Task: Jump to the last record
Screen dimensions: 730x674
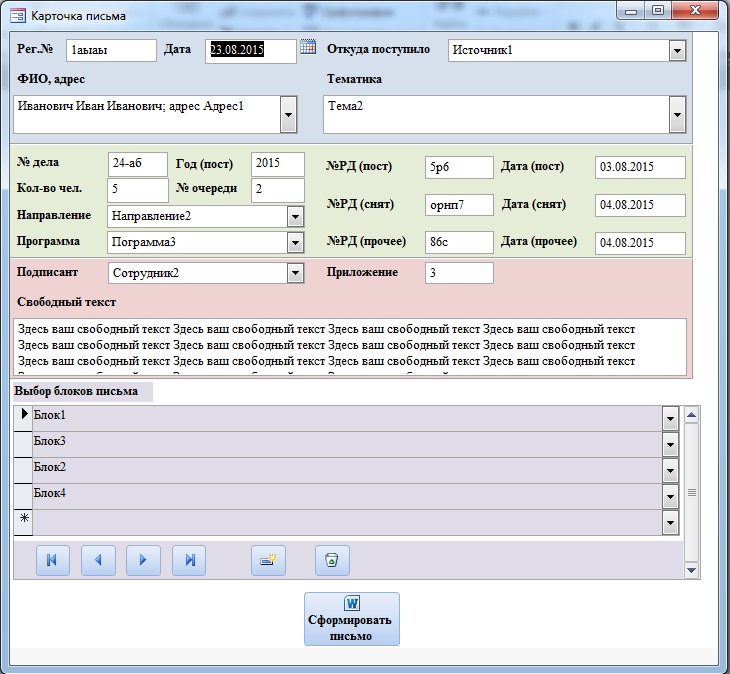Action: coord(189,560)
